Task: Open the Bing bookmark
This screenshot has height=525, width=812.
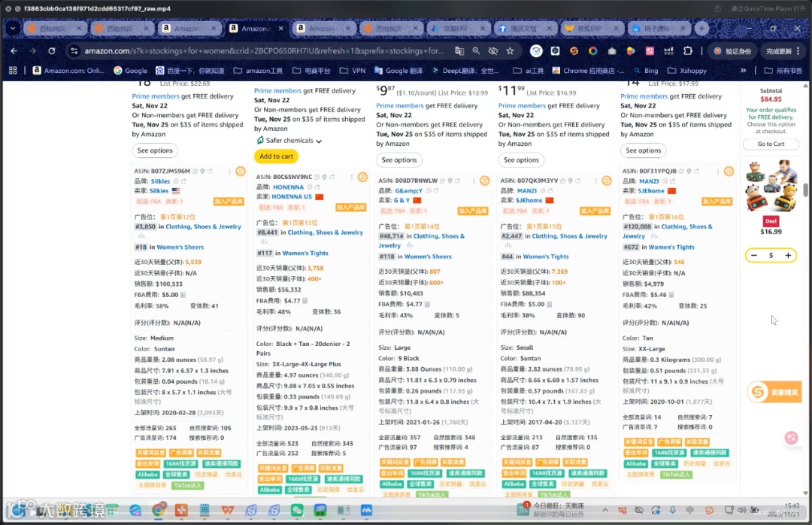Action: pos(646,71)
